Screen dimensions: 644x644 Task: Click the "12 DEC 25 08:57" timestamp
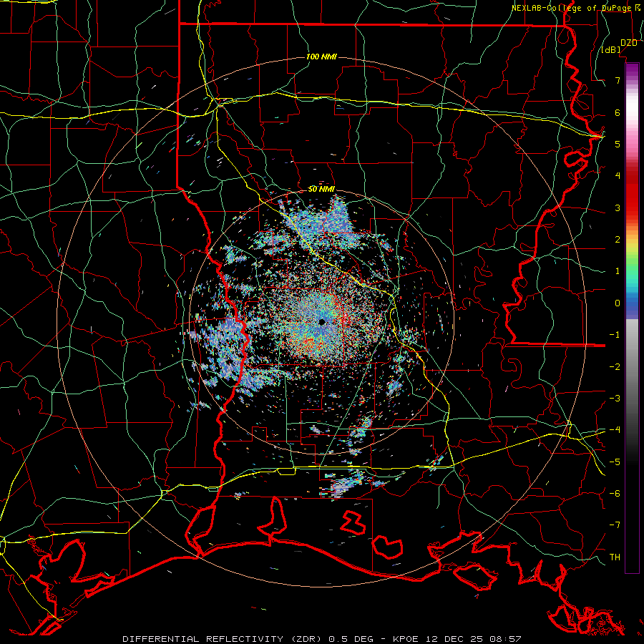pos(472,639)
